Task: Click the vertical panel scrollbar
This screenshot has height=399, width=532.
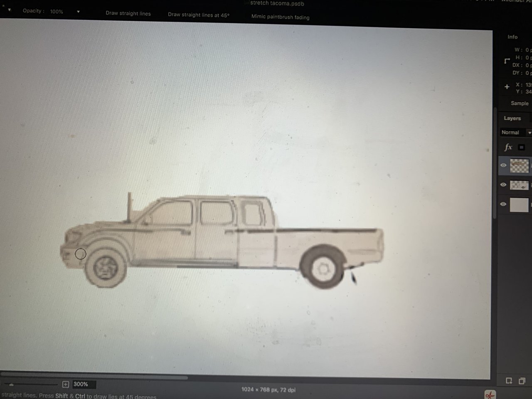Action: pyautogui.click(x=495, y=162)
